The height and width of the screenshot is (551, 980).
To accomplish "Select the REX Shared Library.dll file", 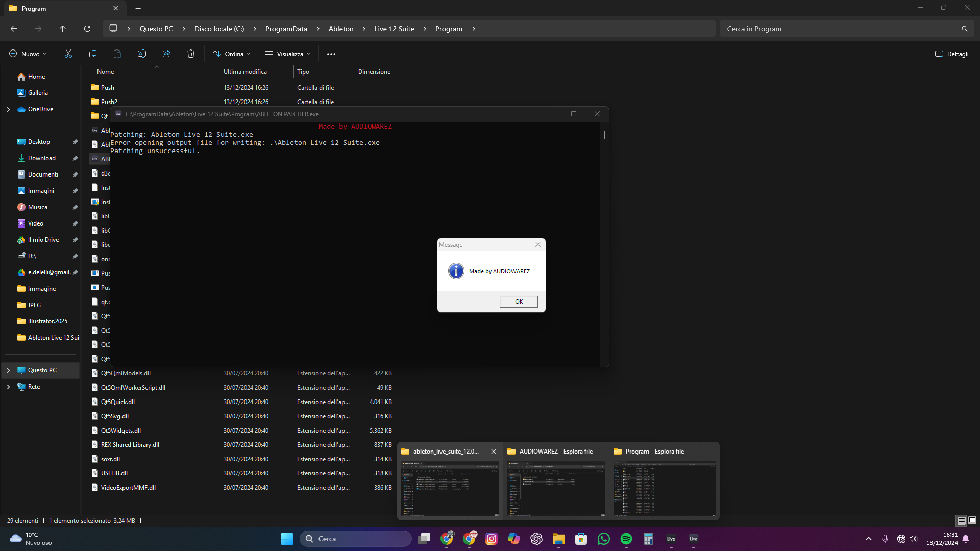I will (x=242, y=445).
